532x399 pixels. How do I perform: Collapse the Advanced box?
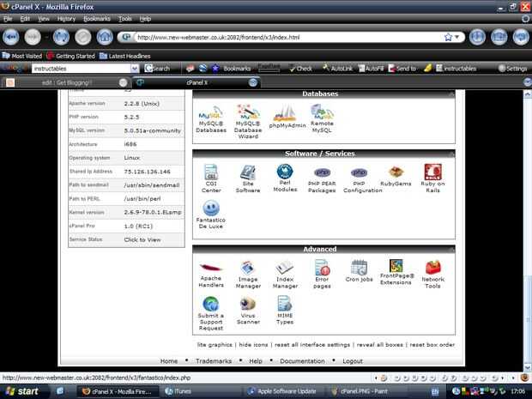click(450, 250)
